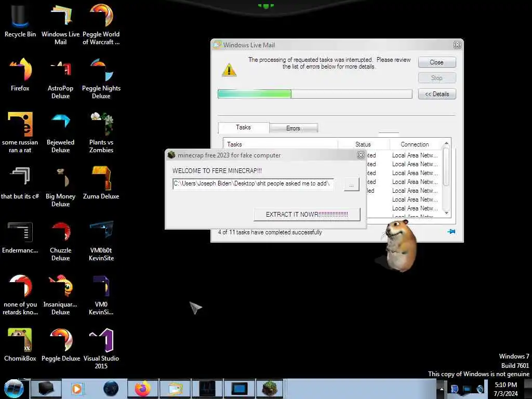The width and height of the screenshot is (532, 399).
Task: Show hidden system tray icons arrow
Action: click(x=442, y=389)
